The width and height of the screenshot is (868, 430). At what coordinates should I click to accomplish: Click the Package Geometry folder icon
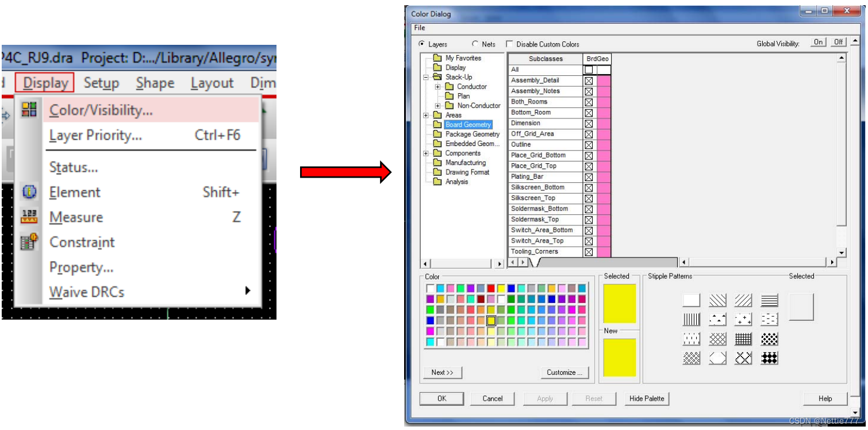coord(437,134)
